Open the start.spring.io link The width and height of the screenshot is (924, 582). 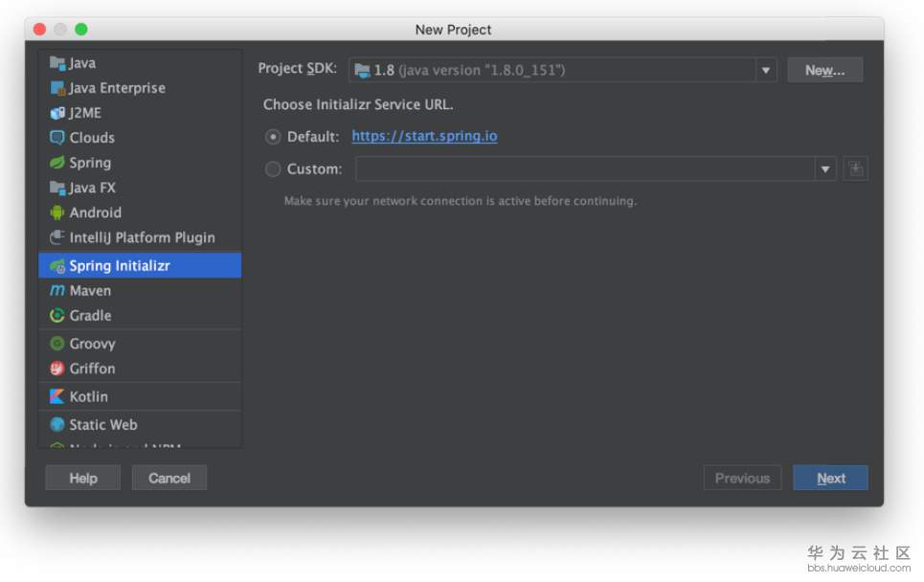pyautogui.click(x=424, y=136)
